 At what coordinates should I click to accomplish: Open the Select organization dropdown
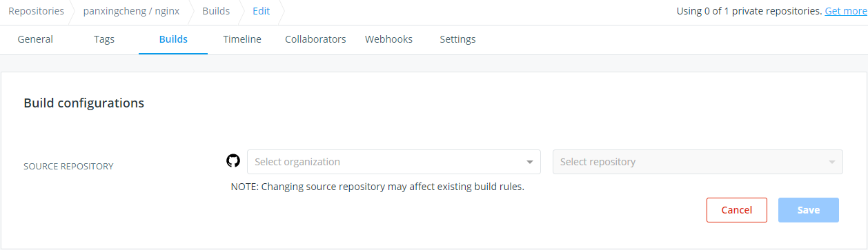[x=394, y=162]
